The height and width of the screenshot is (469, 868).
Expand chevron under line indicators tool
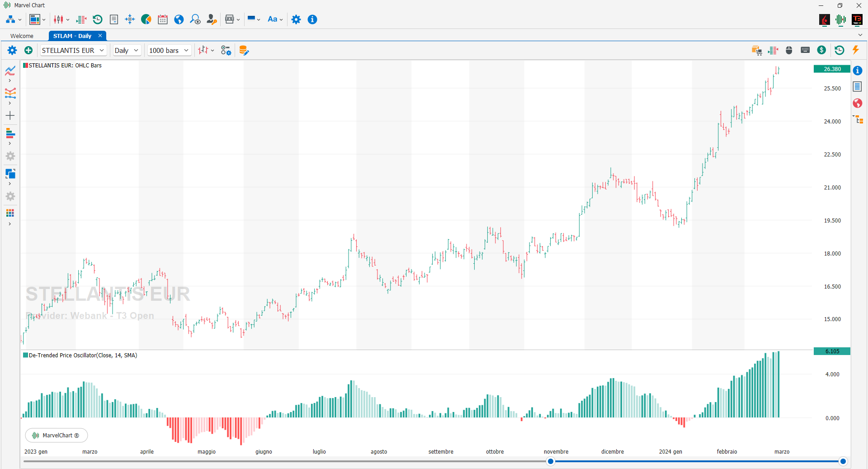(9, 81)
